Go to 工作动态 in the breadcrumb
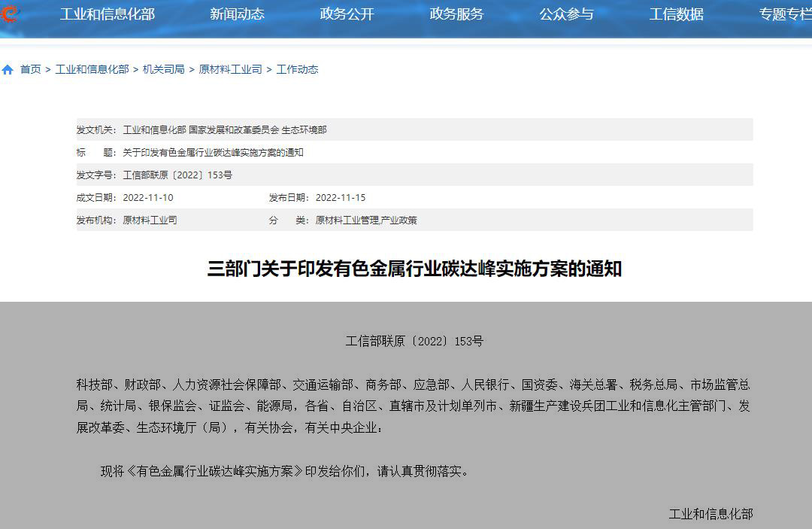 pyautogui.click(x=297, y=69)
